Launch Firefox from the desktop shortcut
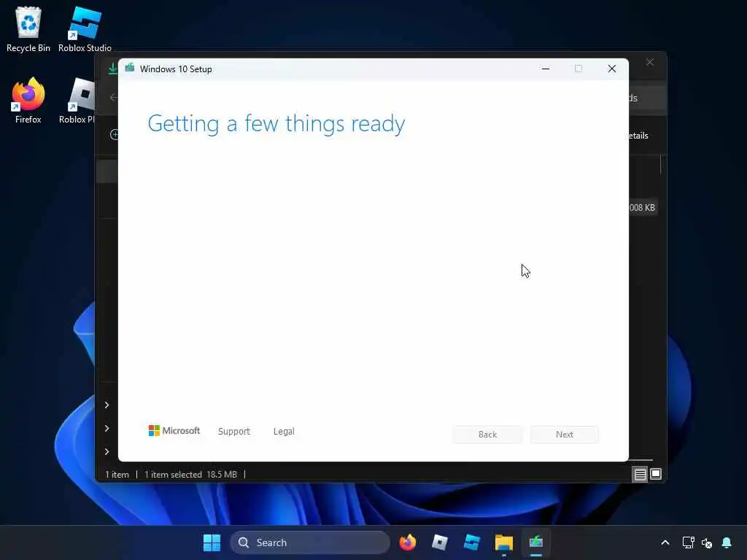Viewport: 747px width, 560px height. [x=28, y=101]
